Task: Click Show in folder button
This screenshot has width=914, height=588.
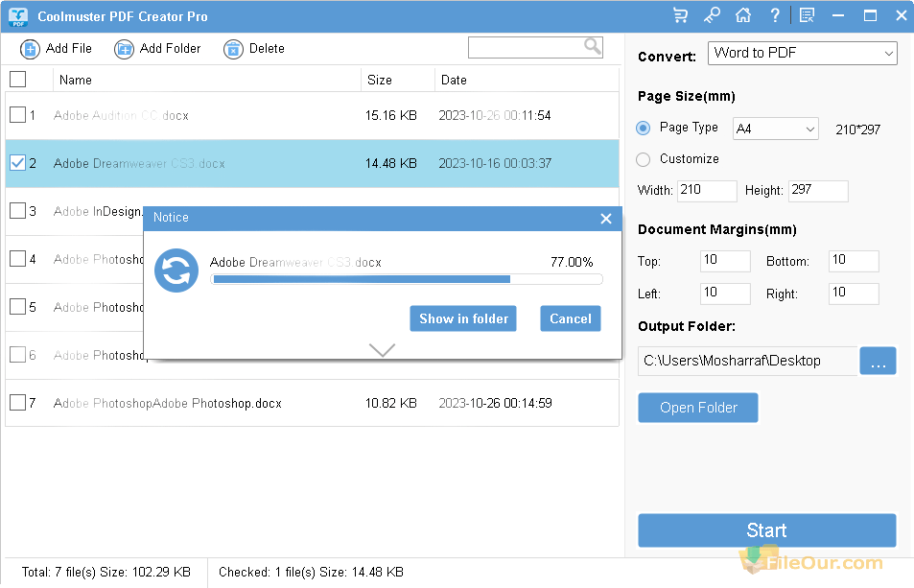Action: pos(463,318)
